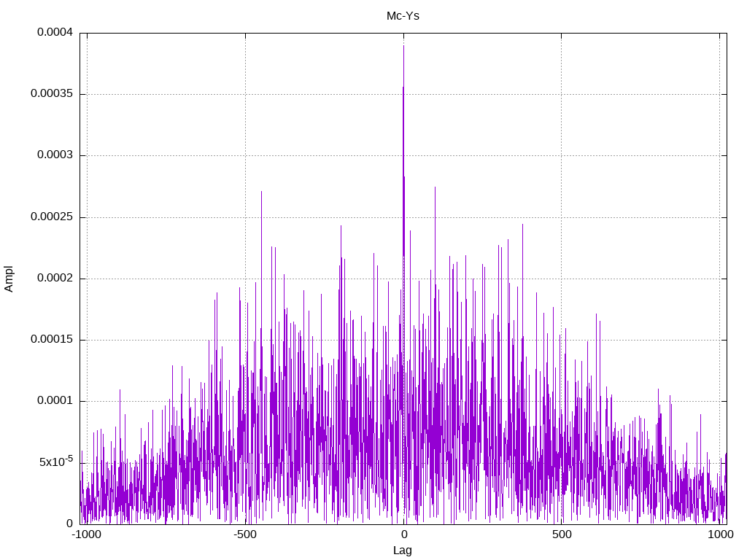
Task: Click the x-axis tick label 500
Action: click(x=562, y=534)
